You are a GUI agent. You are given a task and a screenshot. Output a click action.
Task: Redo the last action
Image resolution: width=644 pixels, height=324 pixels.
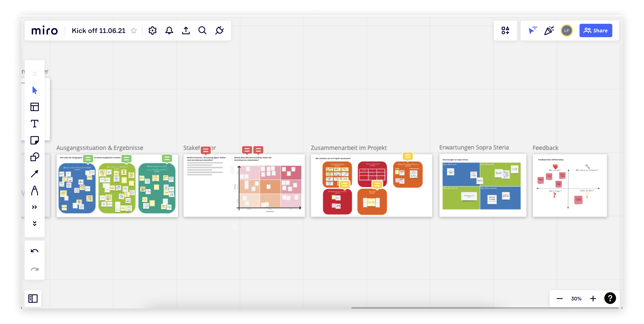(35, 269)
